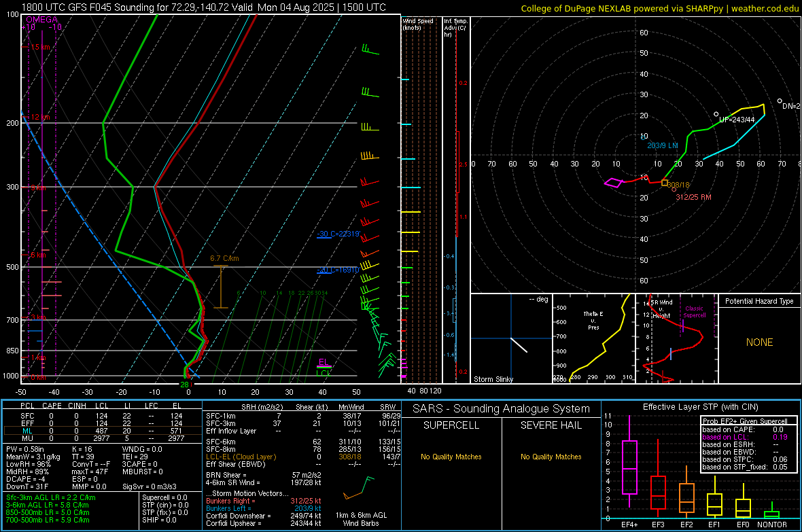Click the red EF3 box in STP box plot
The width and height of the screenshot is (802, 532).
click(658, 493)
